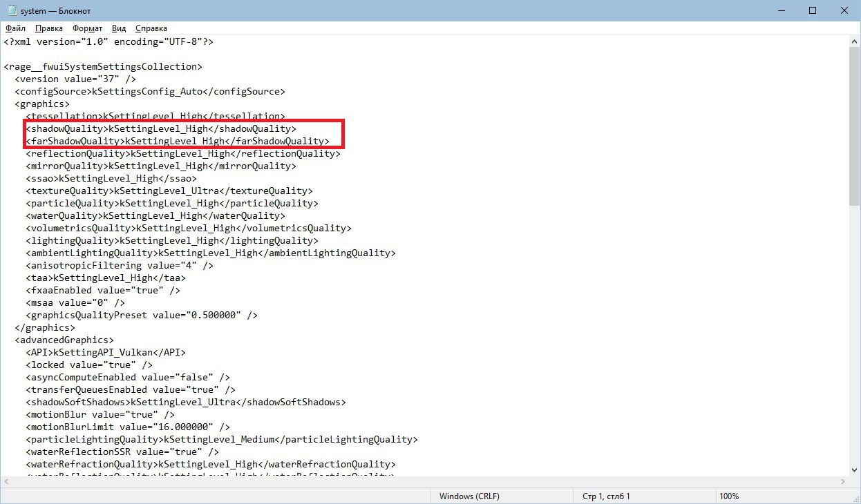861x504 pixels.
Task: Click the lightingQuality setting line
Action: click(x=172, y=240)
